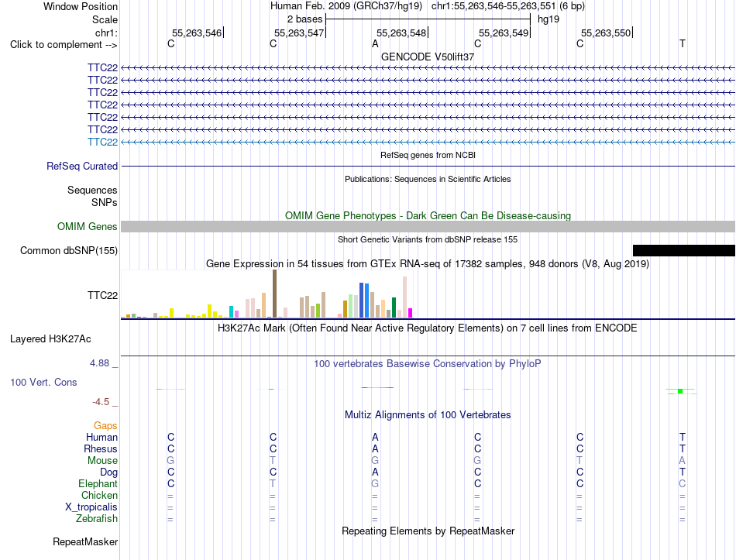The height and width of the screenshot is (560, 736).
Task: Open the GENCODE V50lift37 track title
Action: (428, 57)
